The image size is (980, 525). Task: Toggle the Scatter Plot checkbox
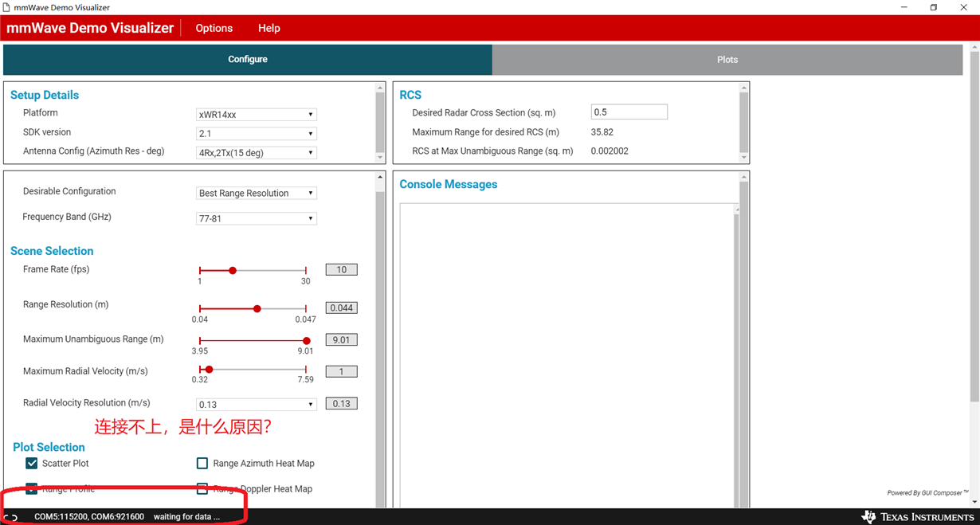coord(32,463)
